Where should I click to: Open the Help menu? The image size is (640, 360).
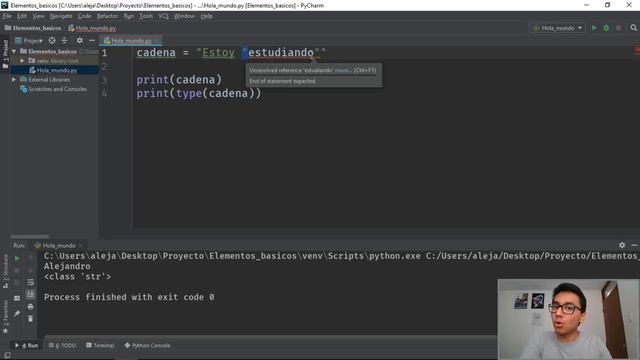[207, 16]
